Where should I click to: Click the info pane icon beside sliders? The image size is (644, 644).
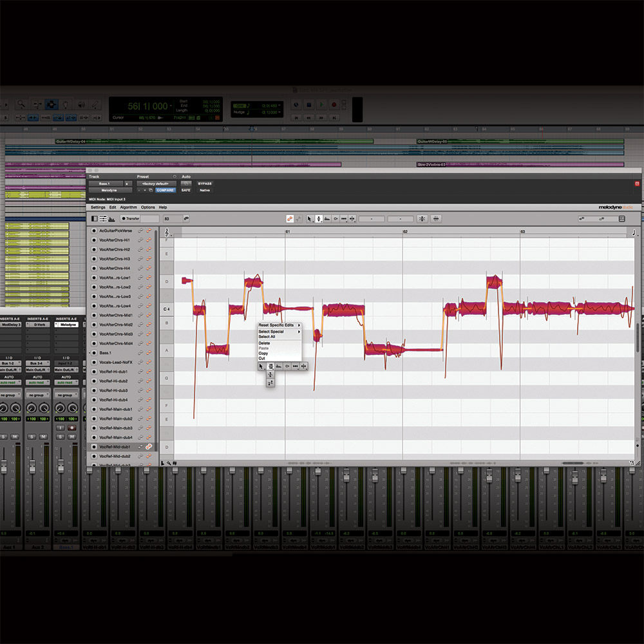click(111, 219)
